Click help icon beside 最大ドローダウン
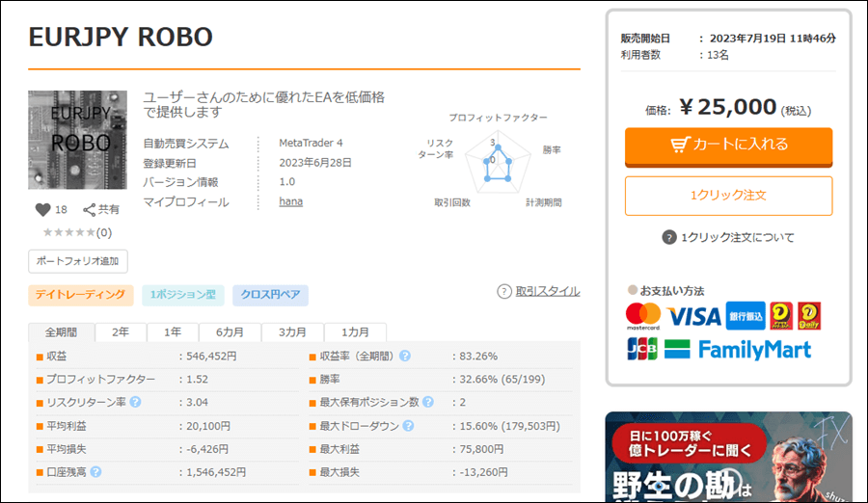The height and width of the screenshot is (503, 868). [409, 426]
